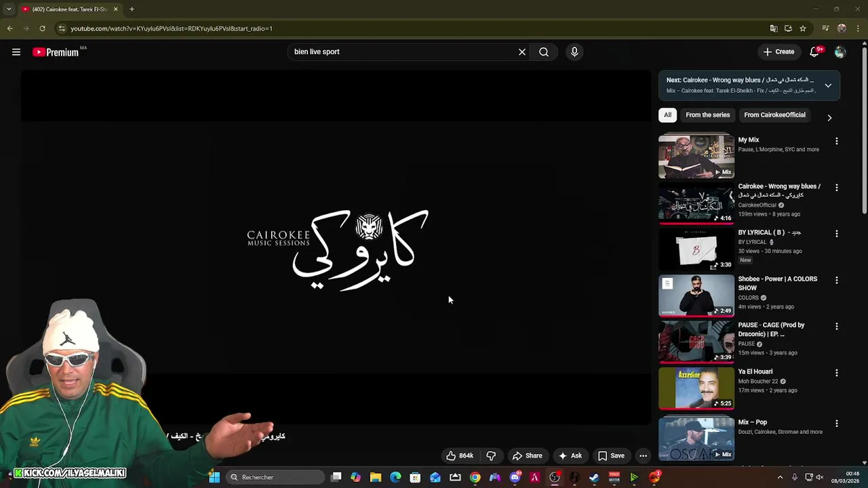Like the video with 864k likes
This screenshot has width=868, height=488.
pyautogui.click(x=460, y=455)
